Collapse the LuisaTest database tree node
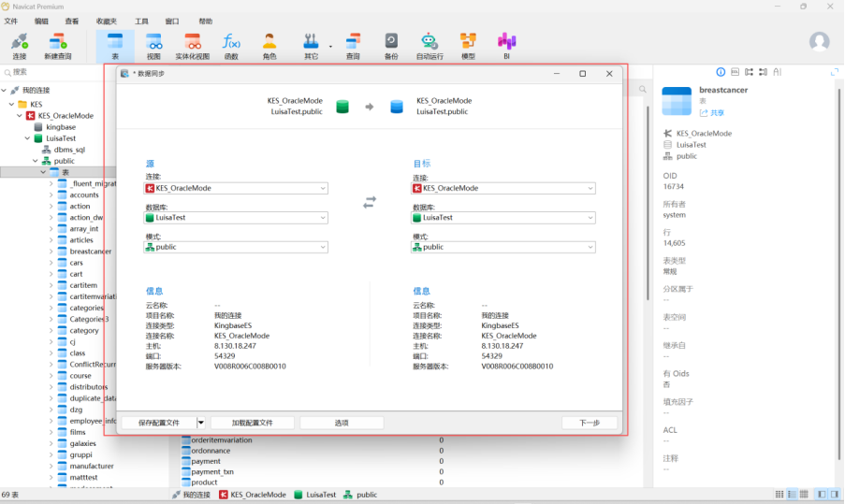Viewport: 845px width, 504px height. tap(28, 137)
